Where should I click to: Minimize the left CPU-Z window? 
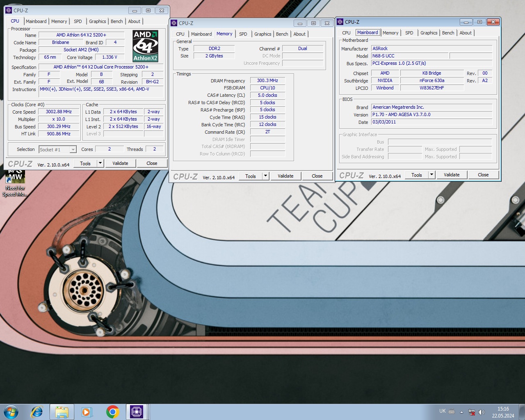click(x=135, y=11)
